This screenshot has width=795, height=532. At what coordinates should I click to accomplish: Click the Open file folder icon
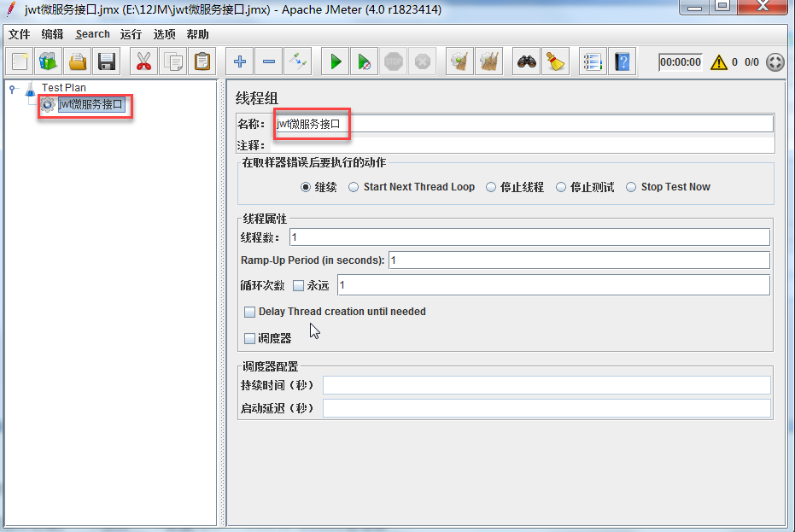click(x=78, y=61)
